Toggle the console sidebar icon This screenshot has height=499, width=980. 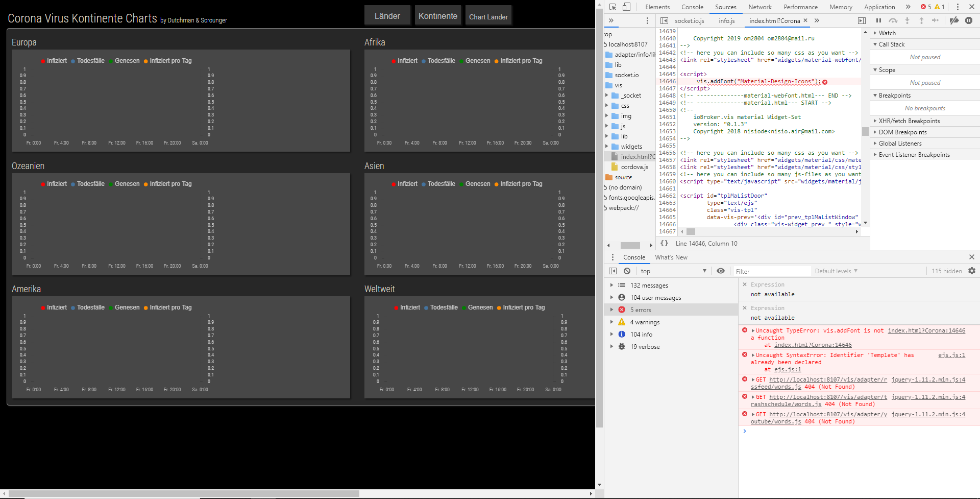click(x=613, y=271)
